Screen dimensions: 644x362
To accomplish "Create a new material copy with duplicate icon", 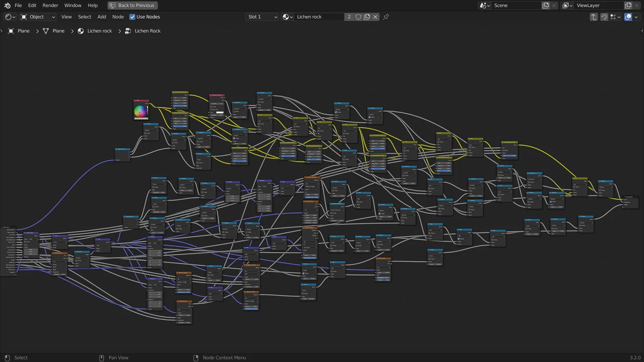I will tap(367, 16).
